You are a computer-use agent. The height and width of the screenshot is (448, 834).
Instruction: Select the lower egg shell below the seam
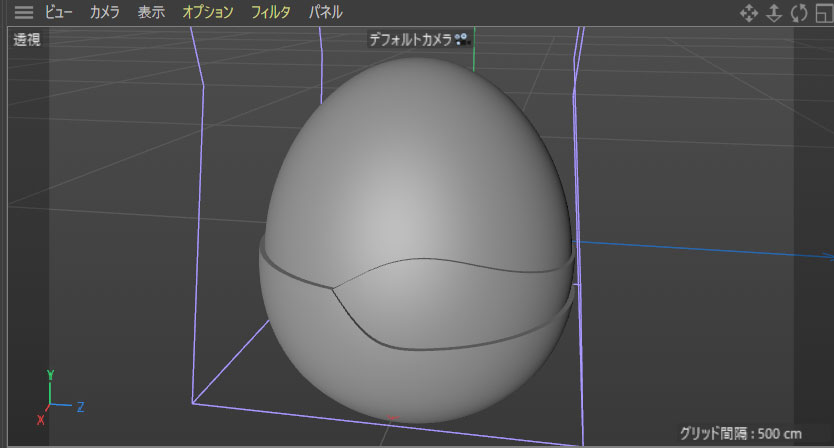click(420, 380)
